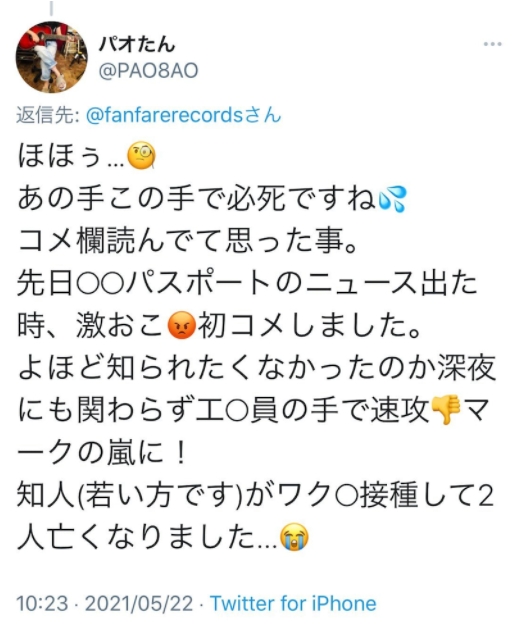
Task: Click the monocle face emoji
Action: click(x=141, y=157)
